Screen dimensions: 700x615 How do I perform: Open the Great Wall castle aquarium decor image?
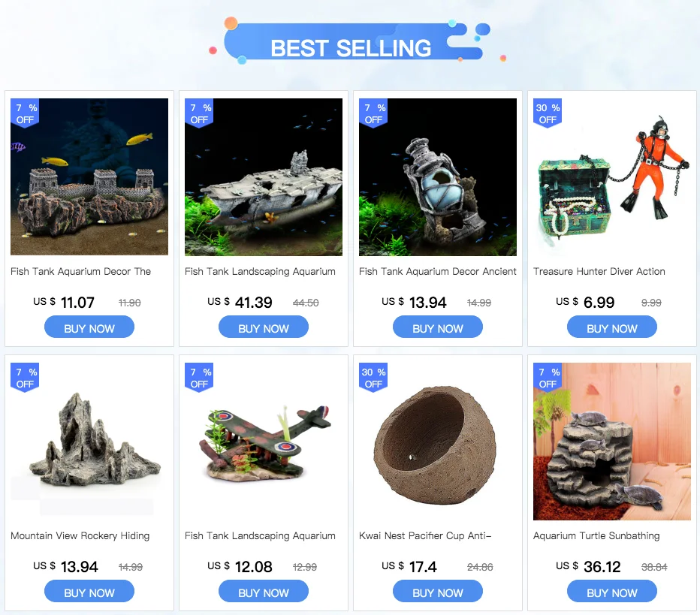point(89,177)
